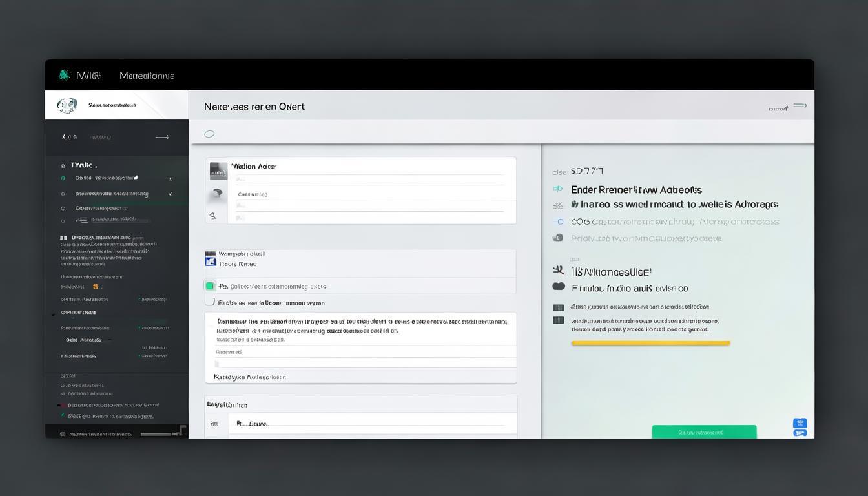
Task: Toggle the oval switch under the page title
Action: [x=209, y=134]
